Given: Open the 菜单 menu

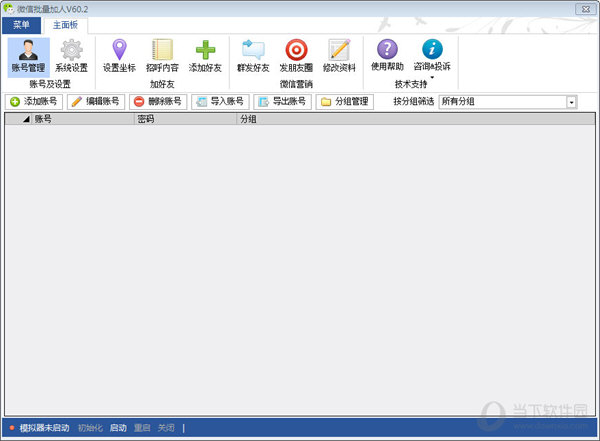Looking at the screenshot, I should tap(21, 25).
